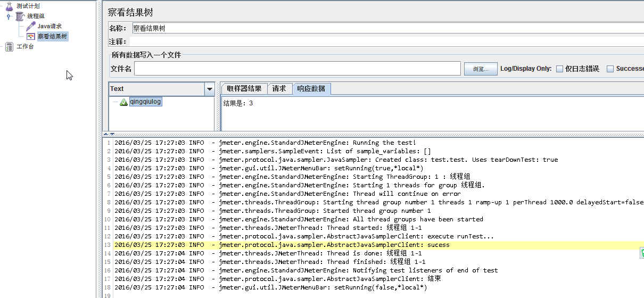Click log line 'Starting ThreadGroup: 1 : 线程组'
Viewport: 644px width, 298px height.
292,177
